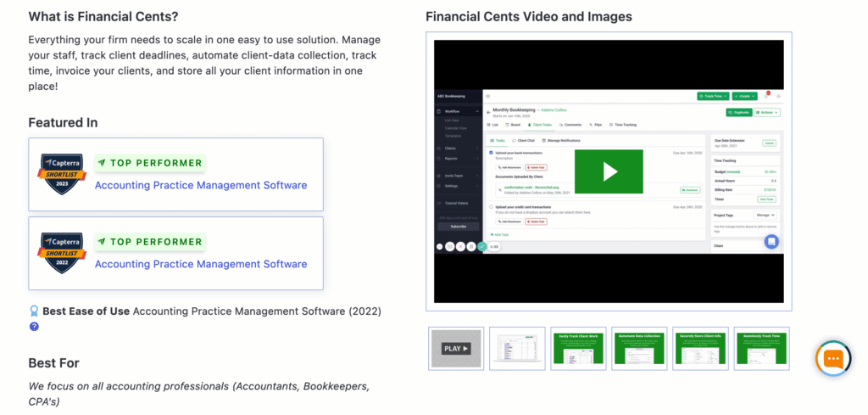Screen dimensions: 868x415
Task: Click the help question mark icon
Action: pos(34,327)
